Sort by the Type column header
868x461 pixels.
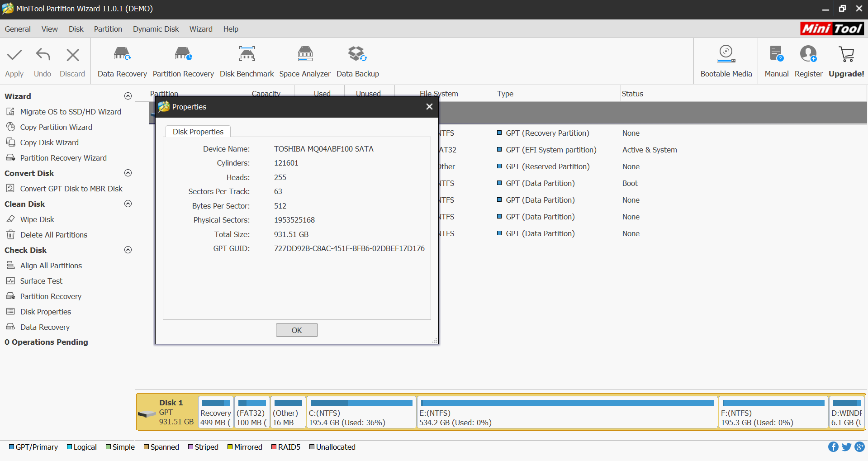click(558, 94)
